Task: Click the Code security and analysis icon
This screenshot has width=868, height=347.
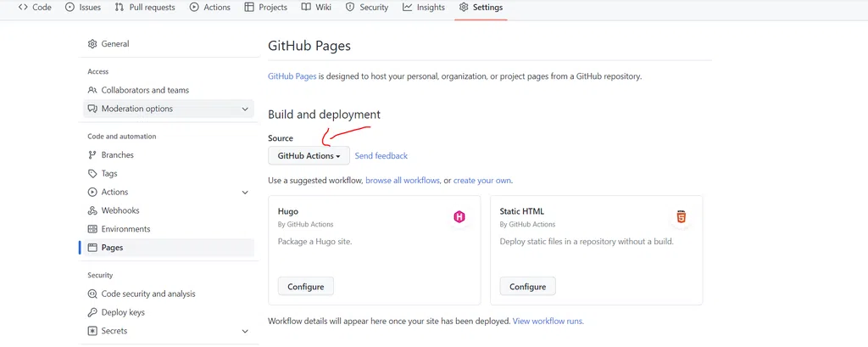Action: tap(92, 294)
